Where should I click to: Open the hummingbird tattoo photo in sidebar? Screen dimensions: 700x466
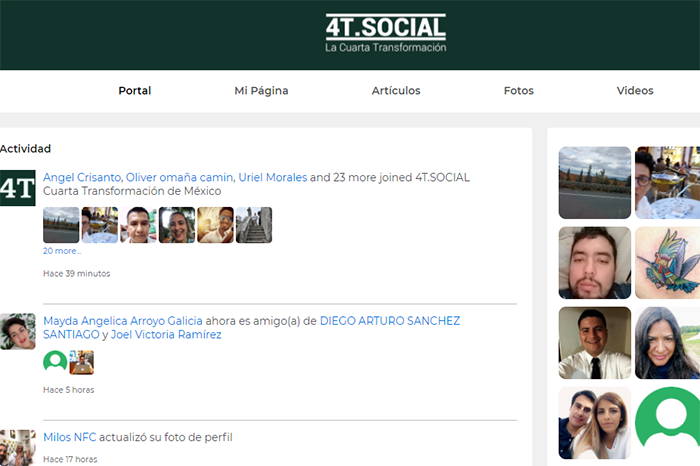tap(667, 262)
